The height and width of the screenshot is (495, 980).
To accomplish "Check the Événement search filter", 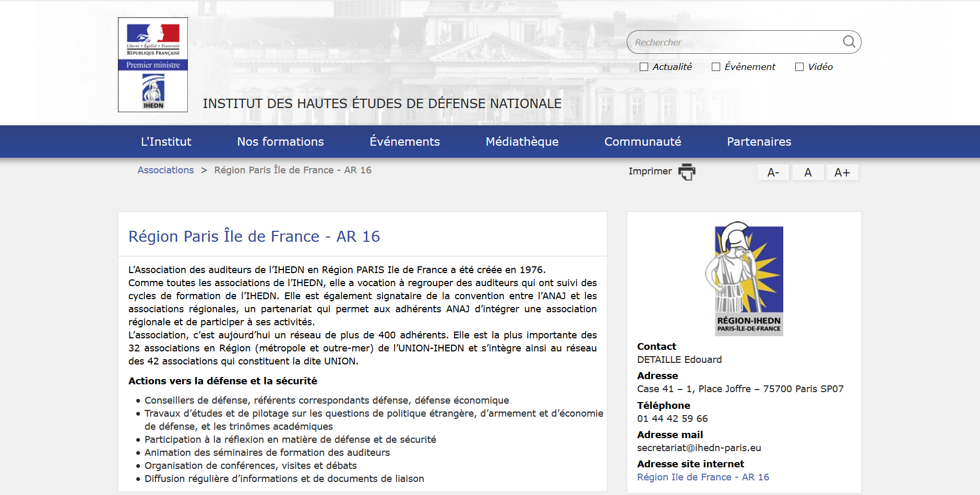I will point(715,66).
